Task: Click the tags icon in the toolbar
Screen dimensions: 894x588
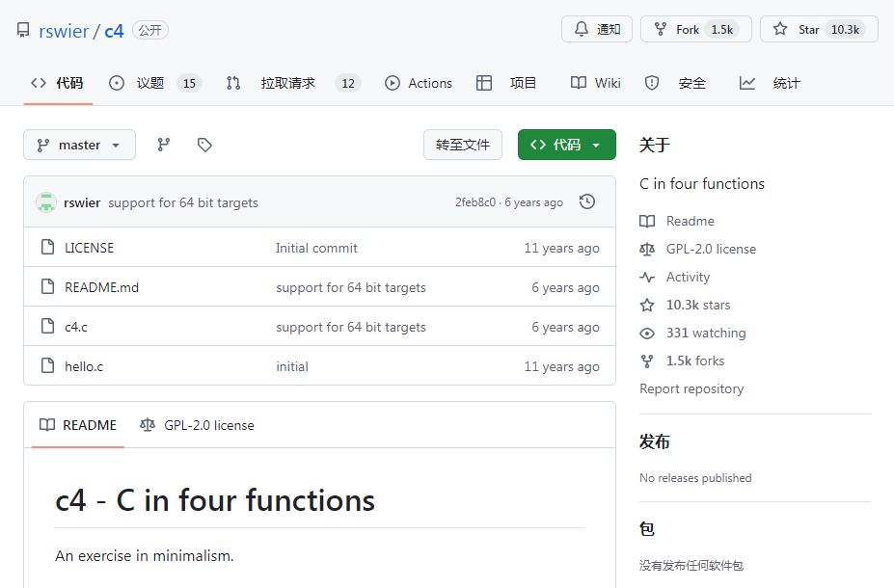Action: [x=204, y=145]
